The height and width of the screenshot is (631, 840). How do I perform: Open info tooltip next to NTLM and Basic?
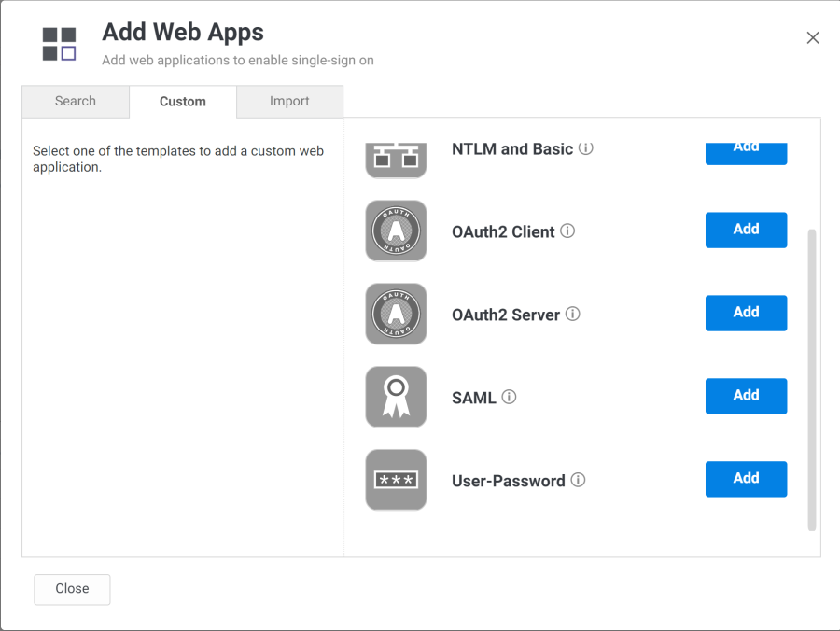coord(586,148)
